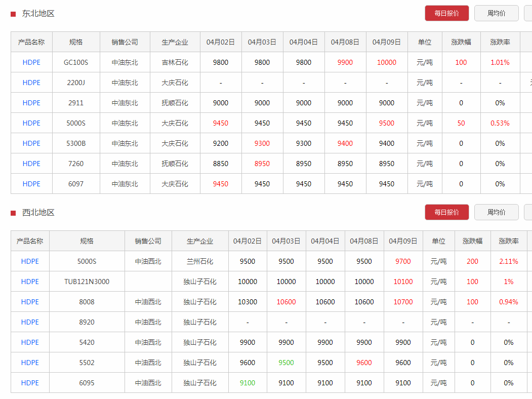Open HDPE link in 6095 row
Viewport: 532px width, 399px height.
click(x=30, y=383)
